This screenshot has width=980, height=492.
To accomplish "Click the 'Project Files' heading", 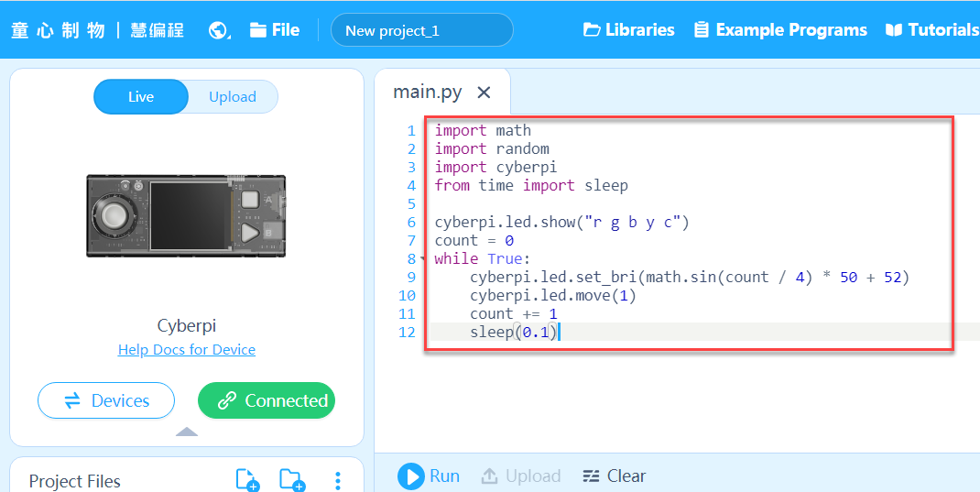I will click(75, 481).
